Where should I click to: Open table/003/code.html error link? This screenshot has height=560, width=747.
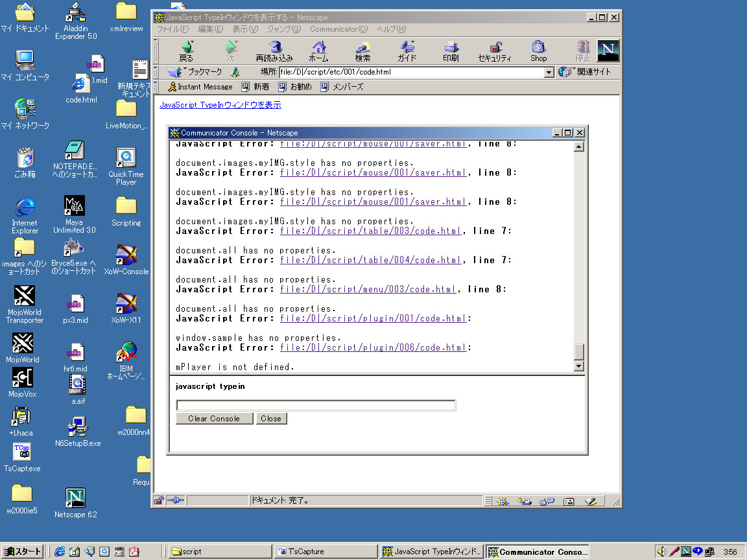coord(371,231)
